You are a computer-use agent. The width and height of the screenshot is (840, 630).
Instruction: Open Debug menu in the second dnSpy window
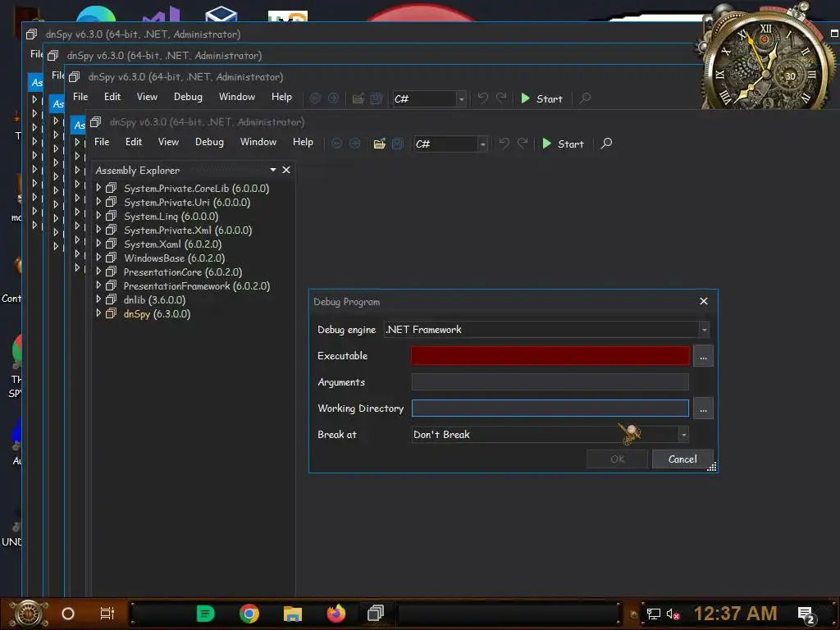coord(188,97)
